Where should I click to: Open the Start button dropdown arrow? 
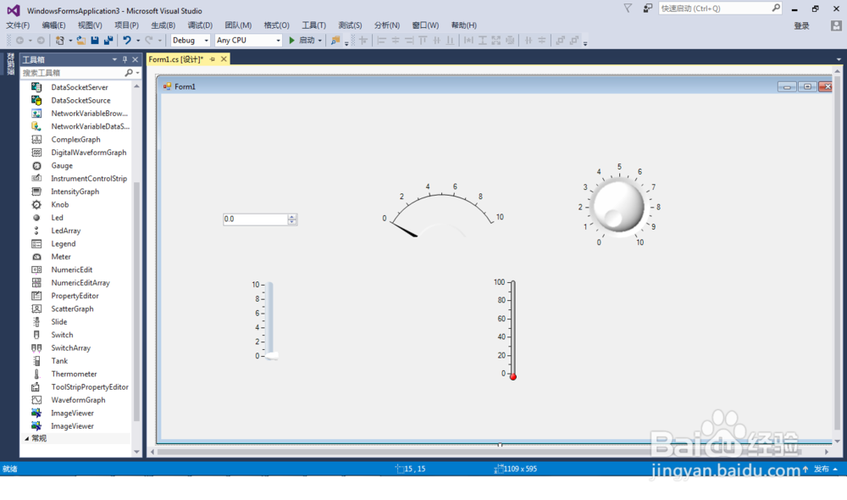320,40
